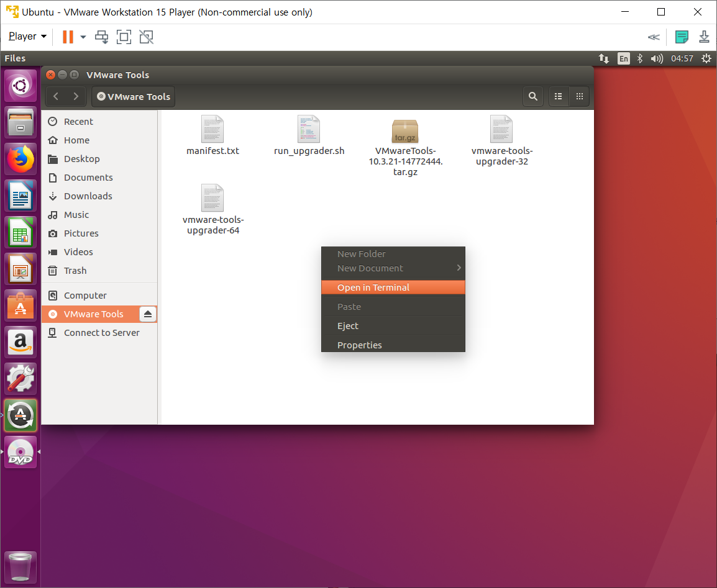Image resolution: width=717 pixels, height=588 pixels.
Task: Open Ubuntu Software from the launcher
Action: [x=21, y=305]
